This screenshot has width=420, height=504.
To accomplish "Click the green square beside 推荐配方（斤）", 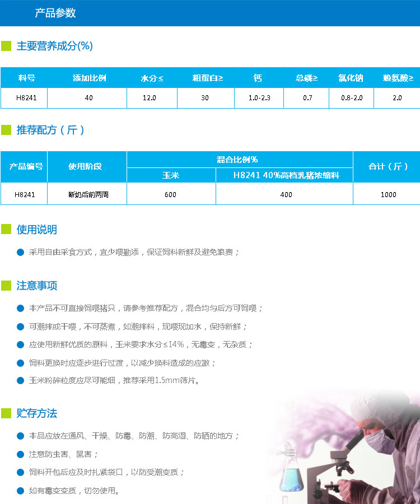I will coord(6,130).
